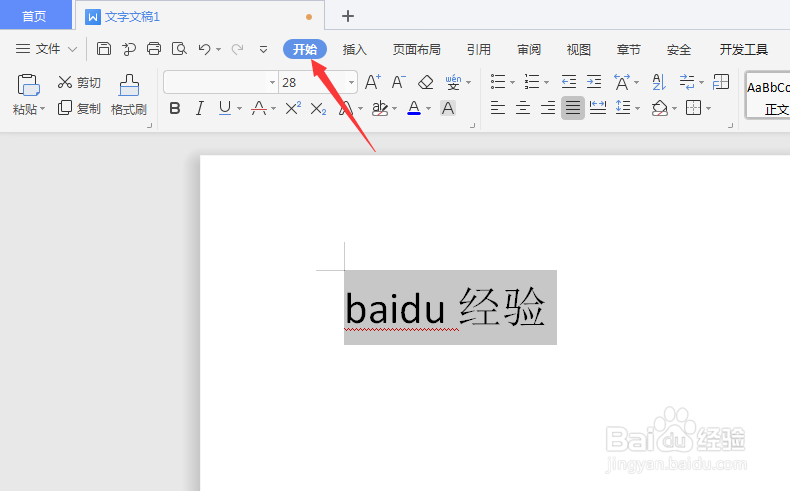The image size is (790, 491).
Task: Click the column layout icon after tab-settings
Action: (x=721, y=82)
